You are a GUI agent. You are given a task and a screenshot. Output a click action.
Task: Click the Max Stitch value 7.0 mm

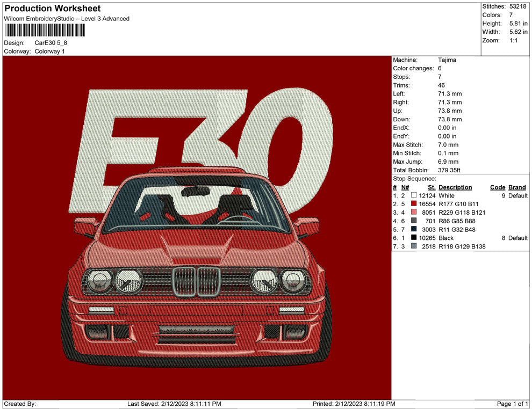click(x=448, y=145)
